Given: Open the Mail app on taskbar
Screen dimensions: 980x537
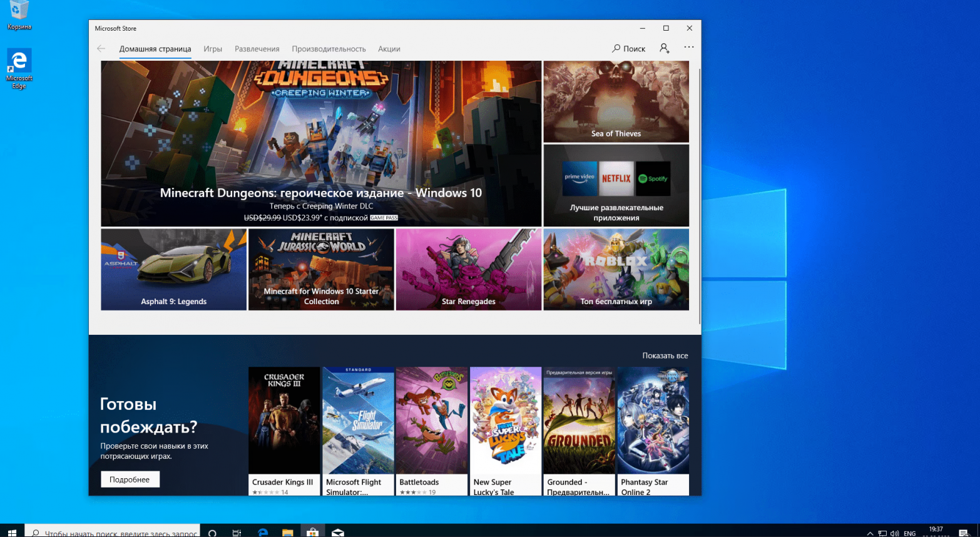Looking at the screenshot, I should 338,533.
